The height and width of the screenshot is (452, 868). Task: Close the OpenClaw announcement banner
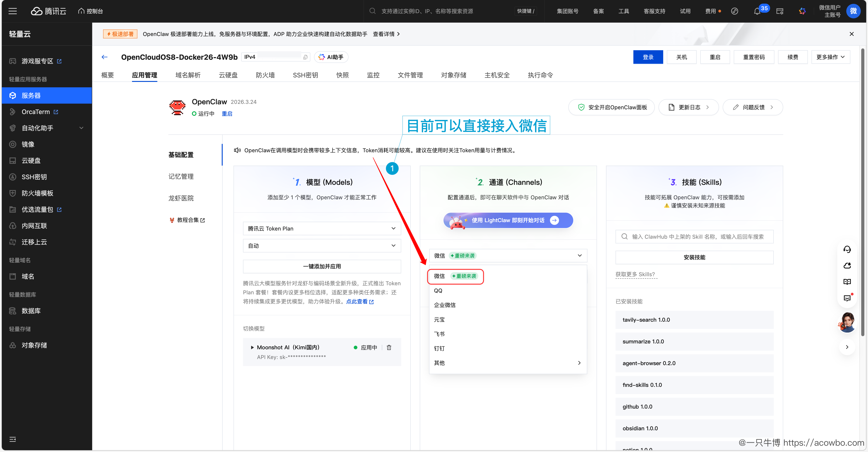[x=851, y=34]
